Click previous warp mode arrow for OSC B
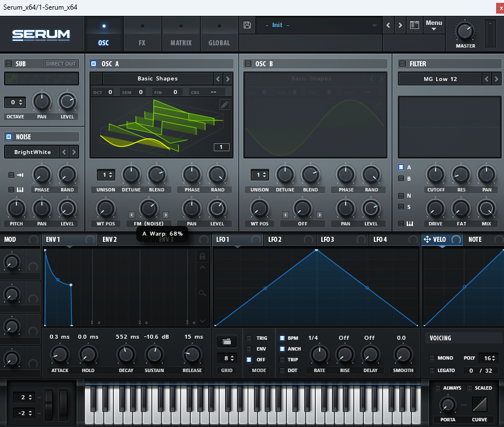Viewport: 504px width, 427px height. point(286,215)
